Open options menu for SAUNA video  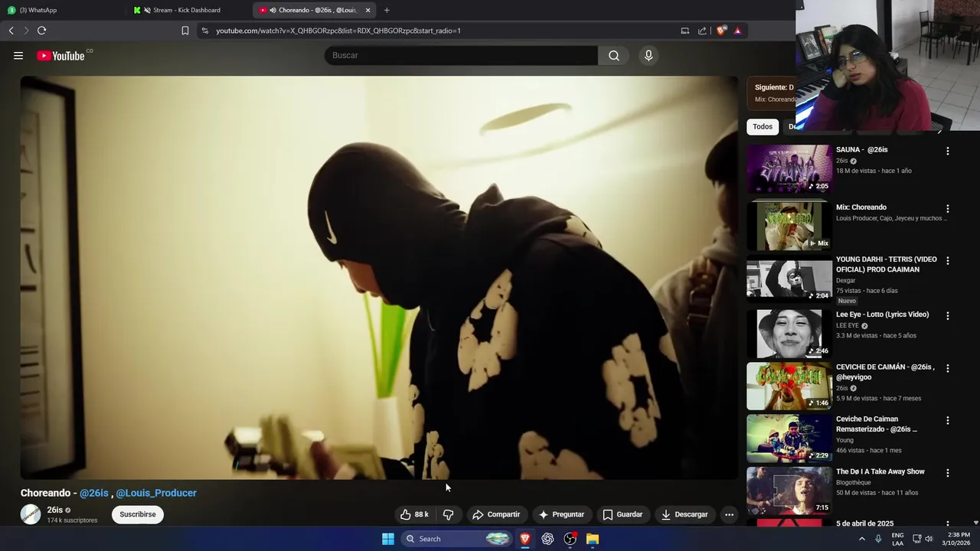[948, 152]
